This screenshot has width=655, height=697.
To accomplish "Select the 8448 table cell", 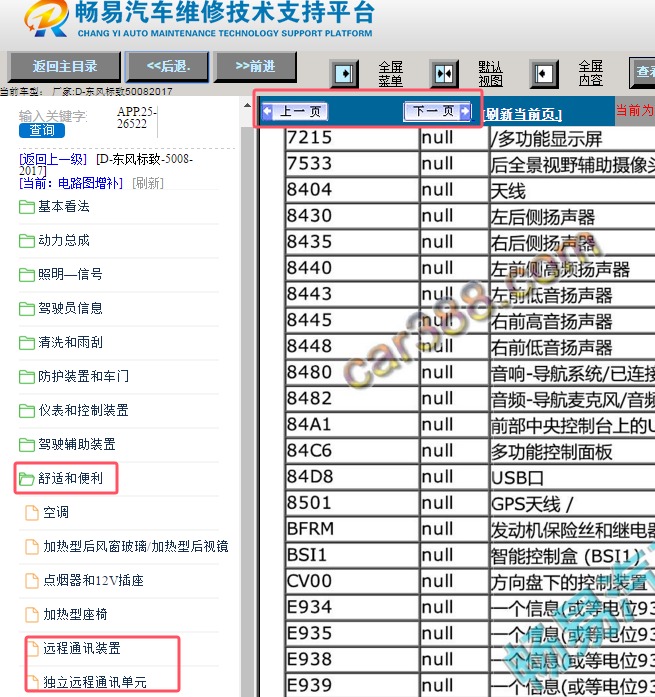I will click(x=352, y=346).
